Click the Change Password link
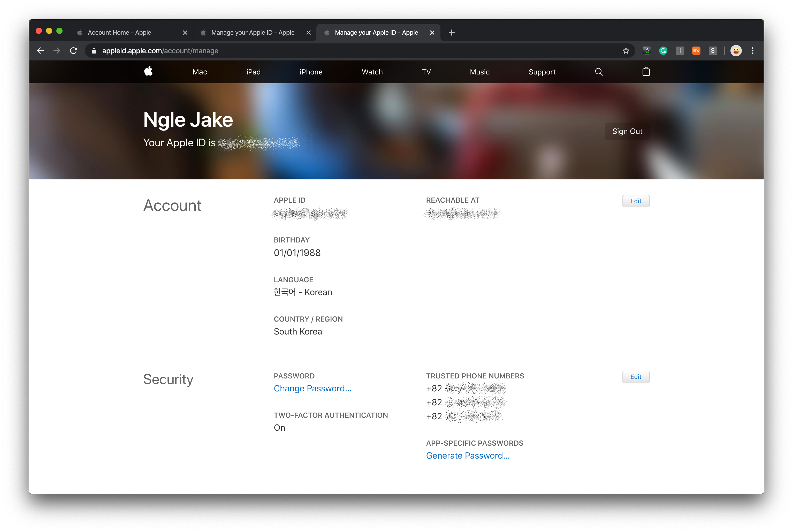 pyautogui.click(x=312, y=389)
